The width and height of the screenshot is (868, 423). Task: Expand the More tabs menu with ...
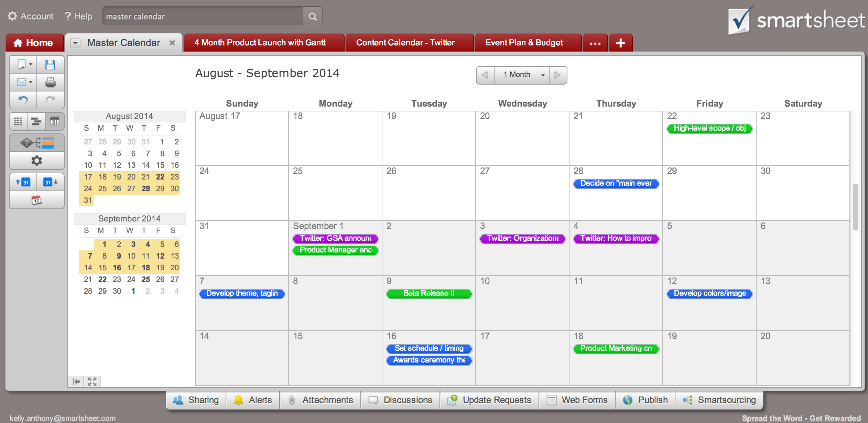[595, 43]
